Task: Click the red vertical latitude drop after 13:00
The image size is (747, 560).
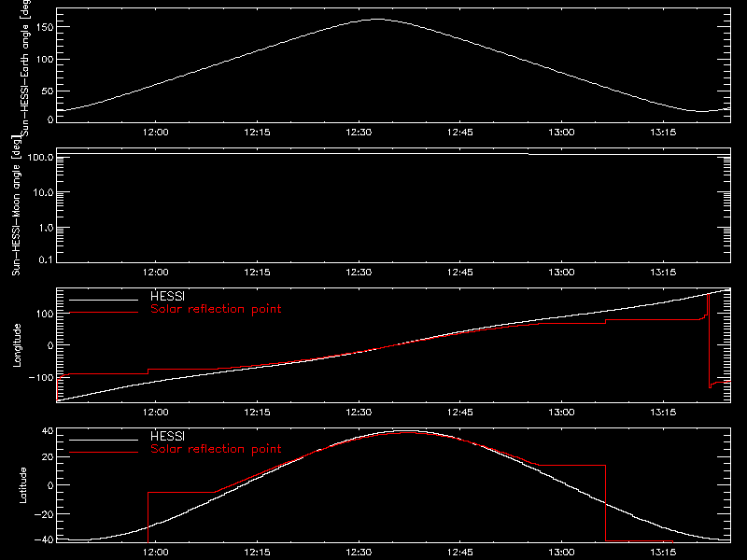Action: pos(605,503)
